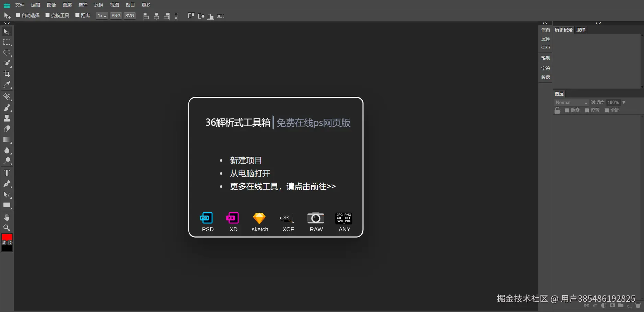644x312 pixels.
Task: Toggle the 距离 checkbox
Action: (77, 15)
